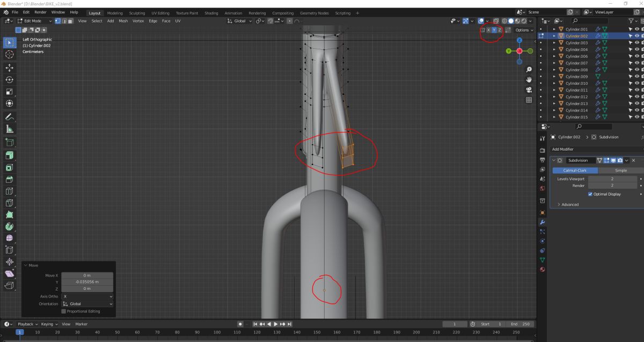
Task: Open Axis Ortho dropdown in Move panel
Action: 87,296
